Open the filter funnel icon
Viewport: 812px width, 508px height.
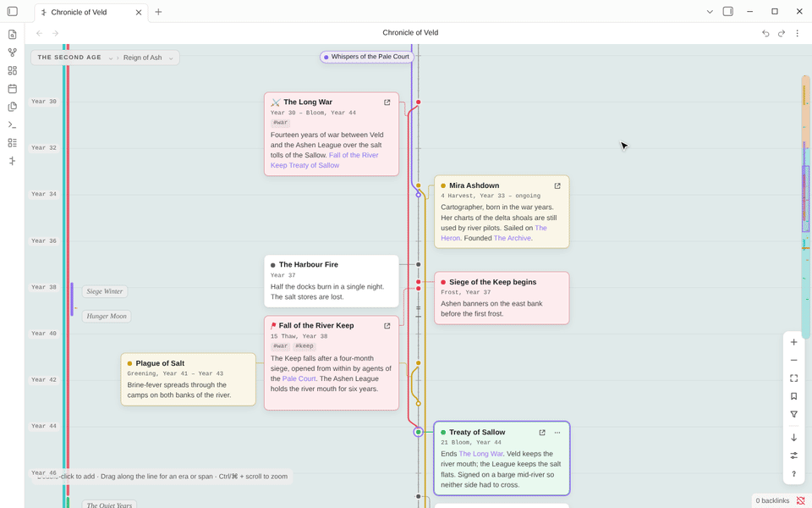[x=794, y=414]
